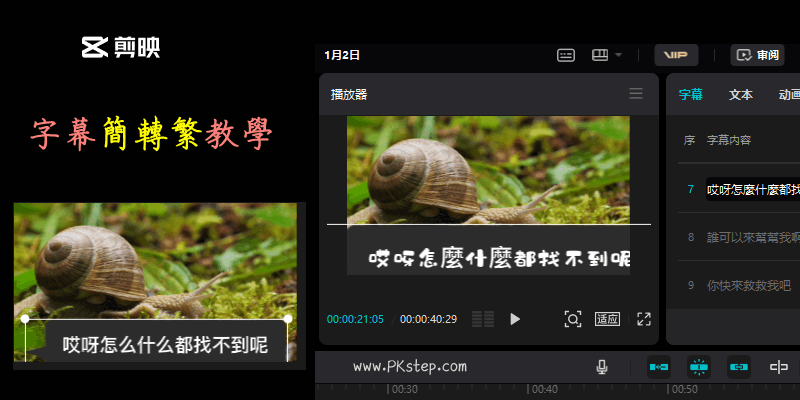The height and width of the screenshot is (400, 800).
Task: Click the 剪映 logo
Action: [x=121, y=47]
